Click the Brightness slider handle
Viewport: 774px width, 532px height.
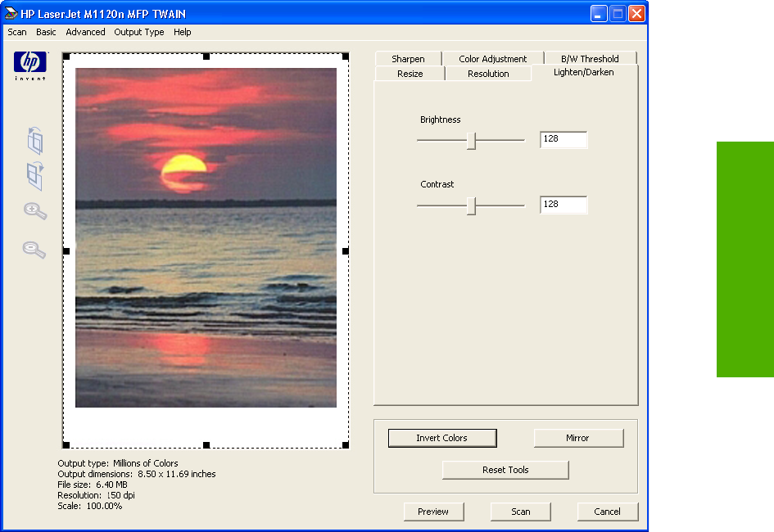click(472, 141)
